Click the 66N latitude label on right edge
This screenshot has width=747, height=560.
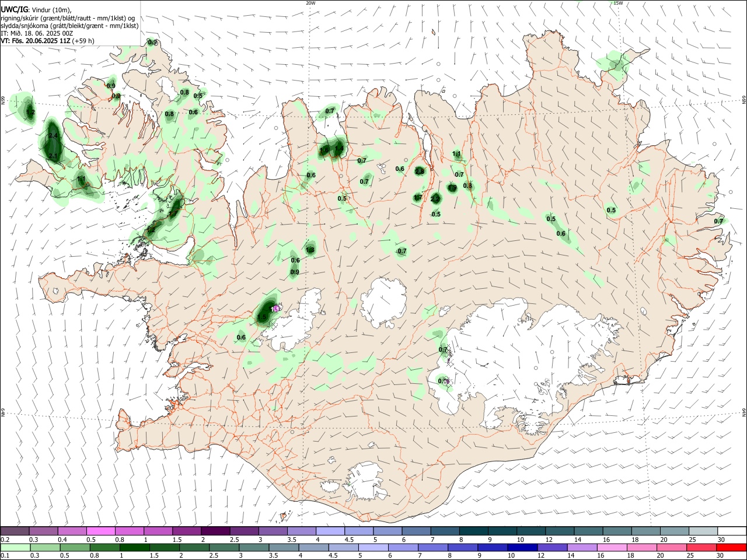(x=744, y=100)
